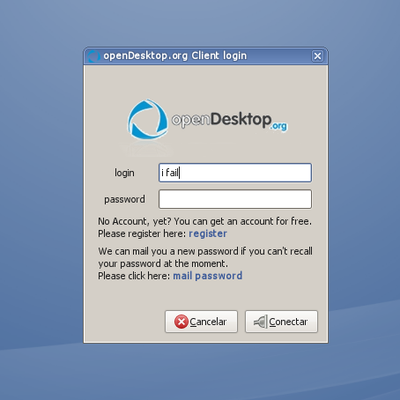Click the openDesktop title bar icon

coord(94,56)
